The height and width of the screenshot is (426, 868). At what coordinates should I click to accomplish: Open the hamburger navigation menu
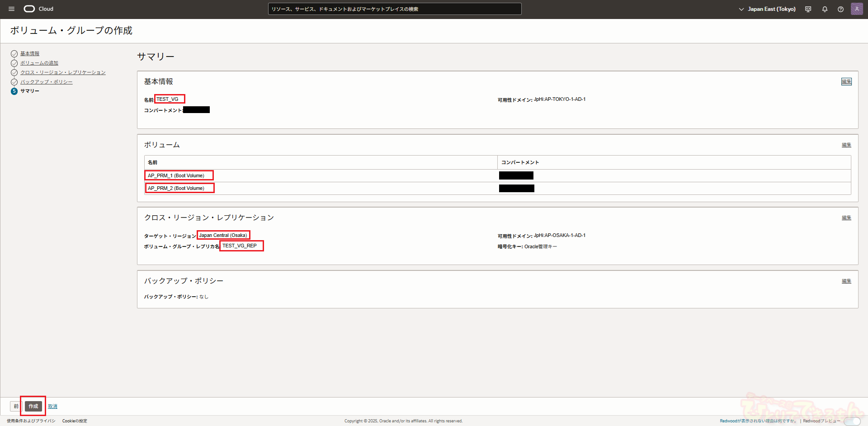click(x=11, y=9)
